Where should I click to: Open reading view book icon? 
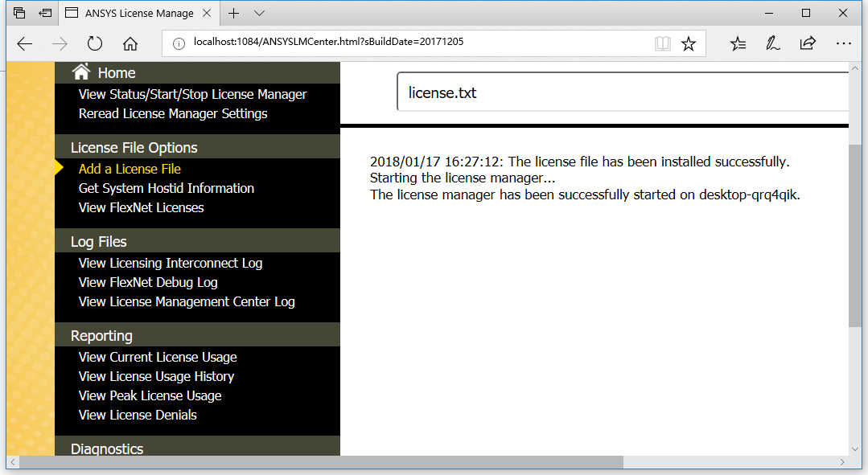click(x=663, y=43)
